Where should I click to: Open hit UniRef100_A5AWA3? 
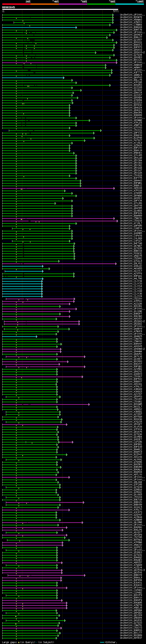pos(131,20)
